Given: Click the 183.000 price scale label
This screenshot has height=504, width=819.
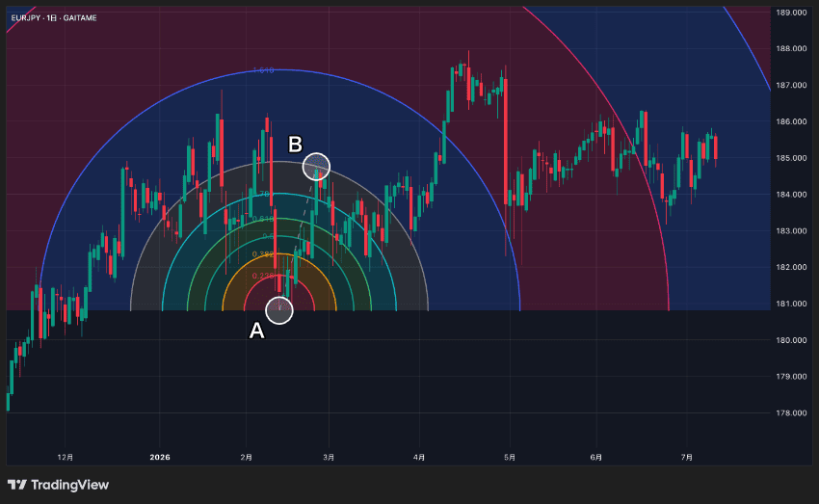Looking at the screenshot, I should [791, 231].
